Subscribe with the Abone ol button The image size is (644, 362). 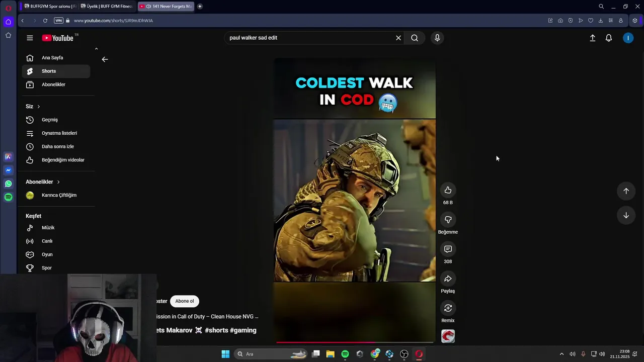(x=185, y=301)
